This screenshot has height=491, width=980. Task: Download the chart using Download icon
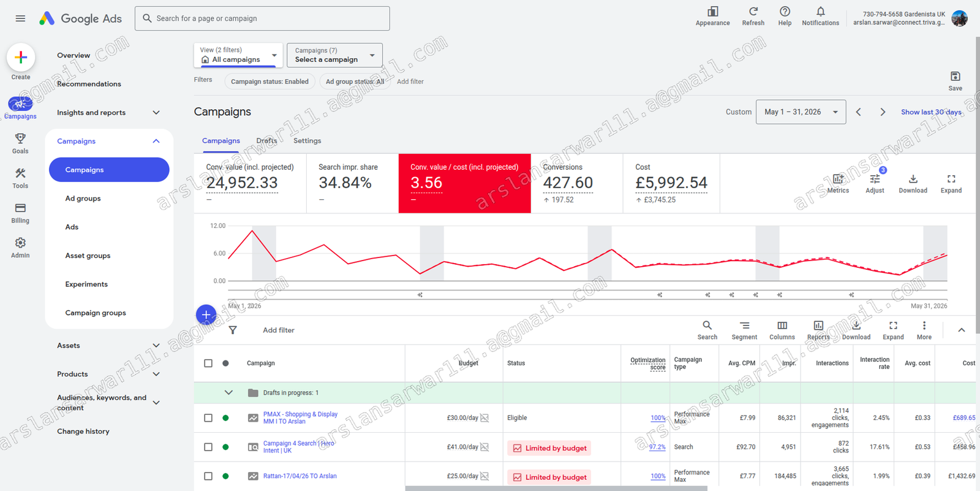(913, 179)
